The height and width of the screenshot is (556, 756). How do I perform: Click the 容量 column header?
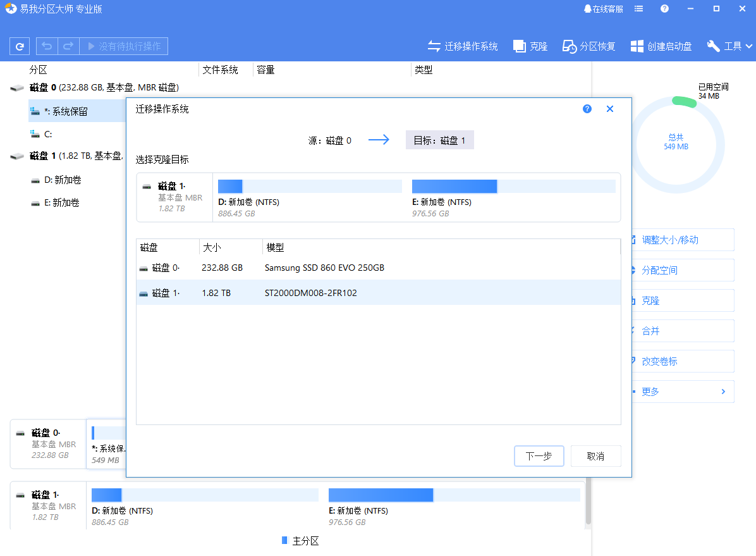click(265, 70)
